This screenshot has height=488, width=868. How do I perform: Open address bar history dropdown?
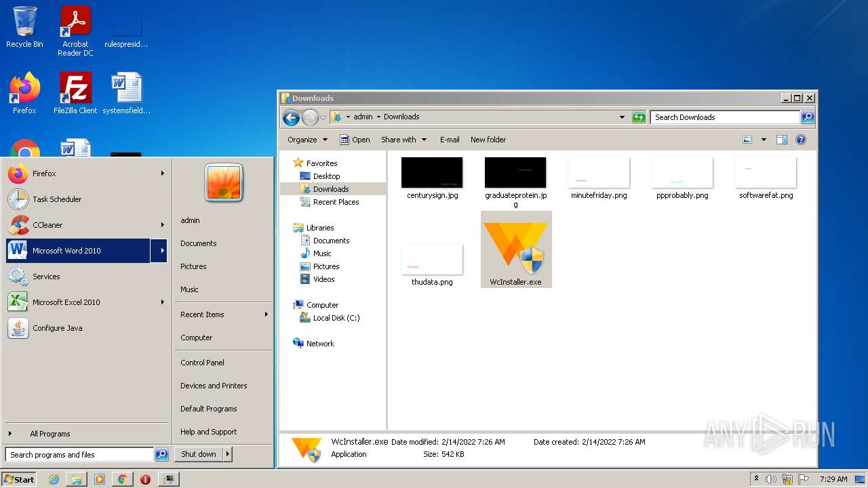[622, 117]
